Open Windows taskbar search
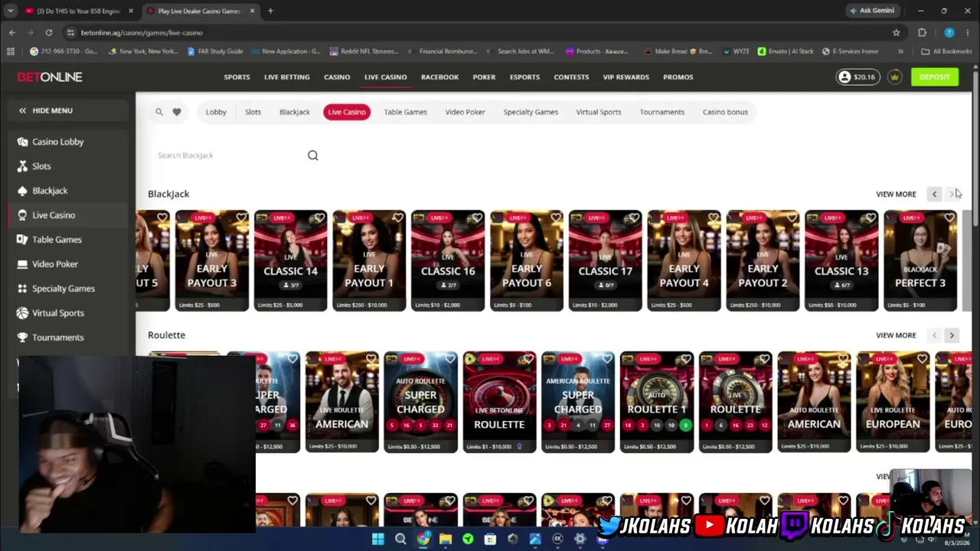The height and width of the screenshot is (551, 980). [x=400, y=540]
